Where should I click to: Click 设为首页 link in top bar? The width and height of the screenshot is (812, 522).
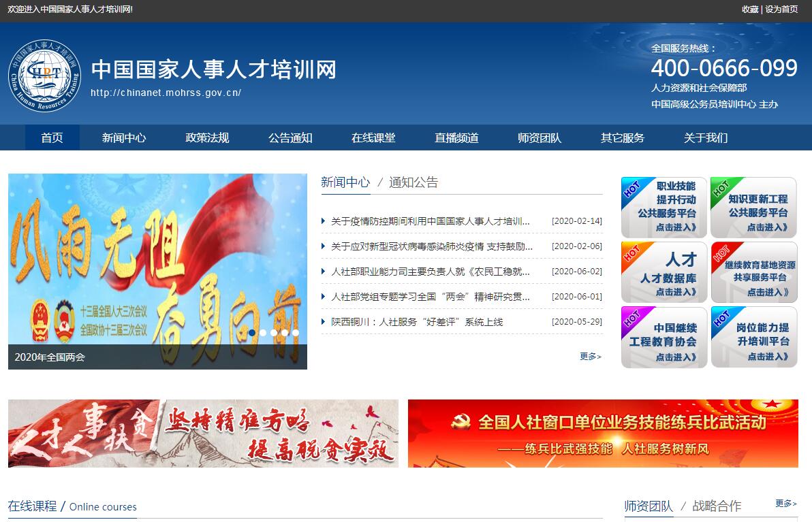(781, 9)
